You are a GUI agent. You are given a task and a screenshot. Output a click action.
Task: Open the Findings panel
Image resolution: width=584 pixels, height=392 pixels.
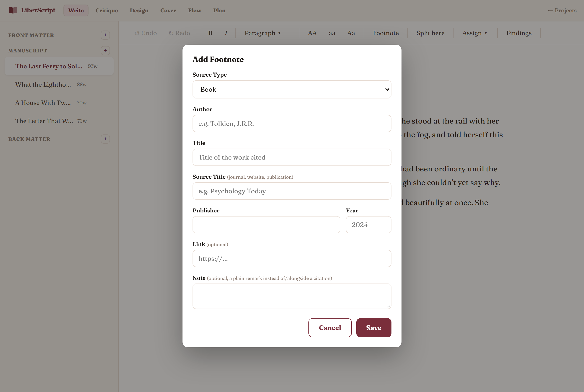click(519, 33)
